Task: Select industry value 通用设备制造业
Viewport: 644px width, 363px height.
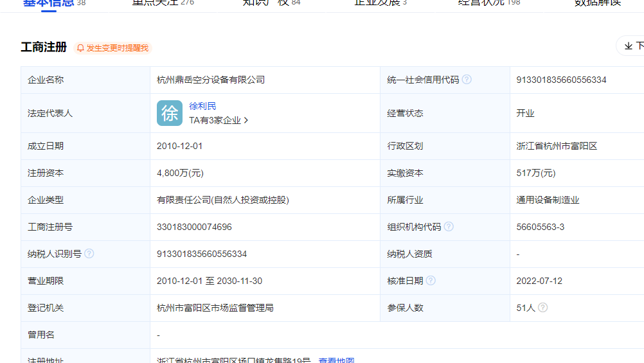Action: click(548, 200)
